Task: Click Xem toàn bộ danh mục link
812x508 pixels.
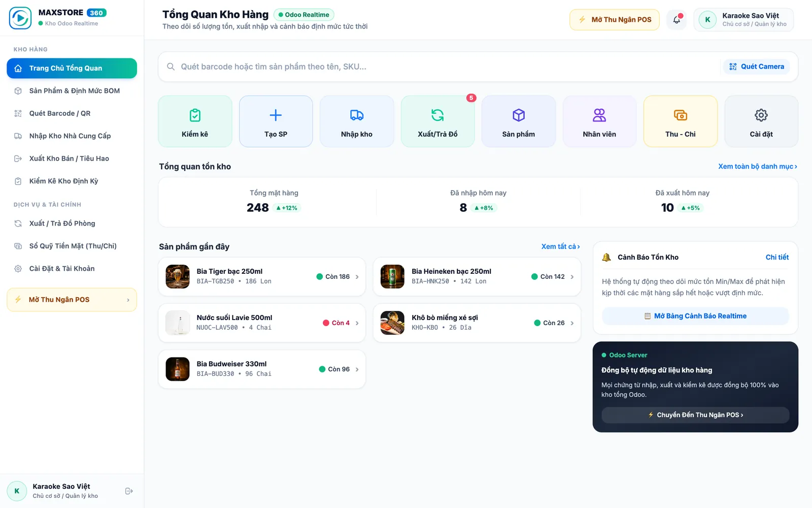Action: 758,167
